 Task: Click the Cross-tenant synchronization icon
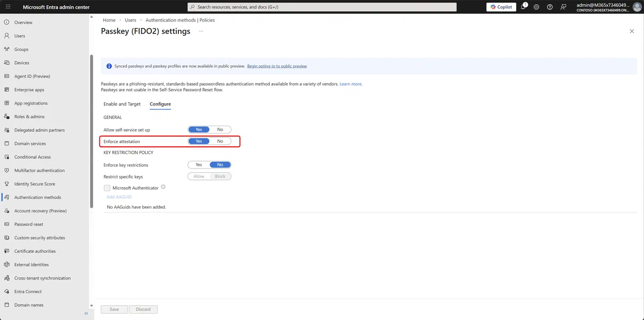tap(6, 278)
